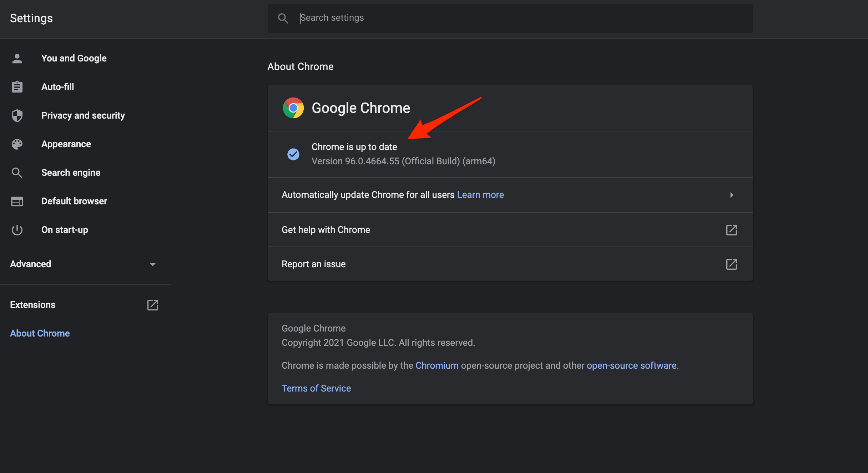
Task: Click the Privacy and security shield icon
Action: [x=17, y=115]
